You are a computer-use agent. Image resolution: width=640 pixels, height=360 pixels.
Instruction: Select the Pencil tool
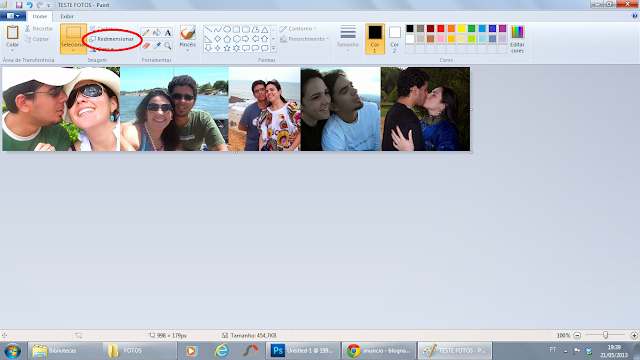pyautogui.click(x=146, y=33)
